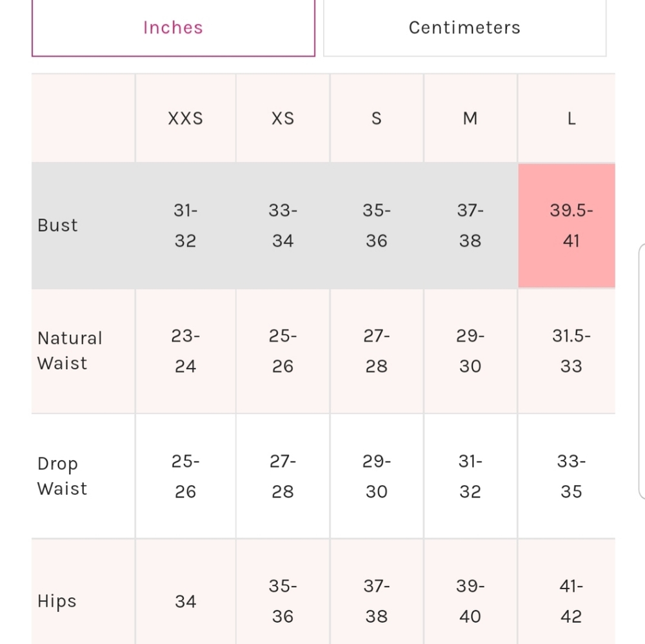Click the Natural Waist row label
The image size is (645, 644).
70,350
